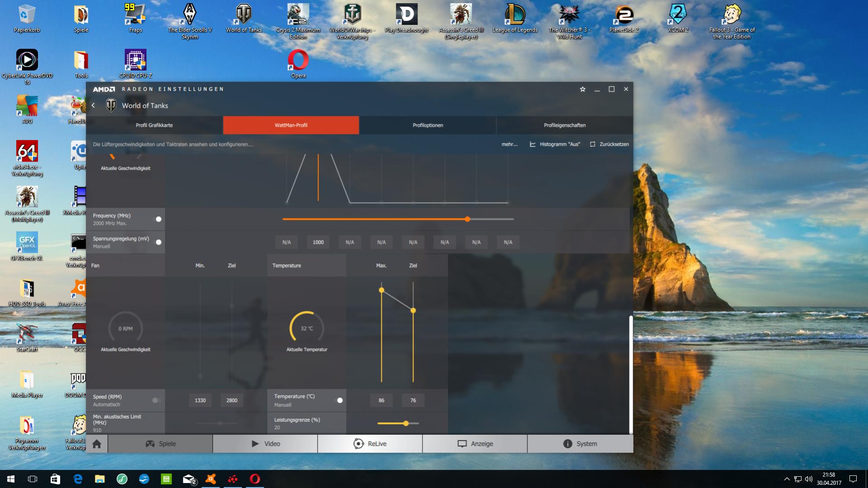Select the WattMan-Profil tab
The height and width of the screenshot is (488, 868).
point(291,125)
